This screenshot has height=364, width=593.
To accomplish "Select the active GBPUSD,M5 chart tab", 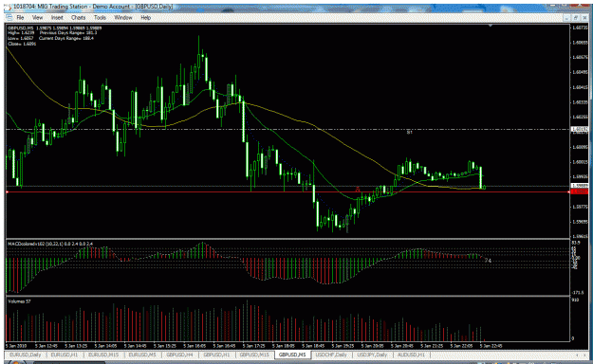I will click(292, 355).
